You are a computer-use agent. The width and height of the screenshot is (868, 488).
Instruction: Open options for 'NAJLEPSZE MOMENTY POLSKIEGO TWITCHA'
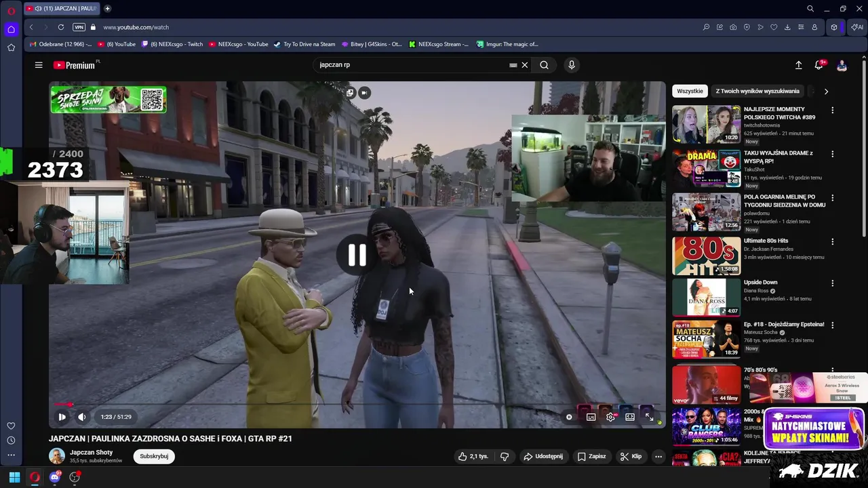coord(832,110)
